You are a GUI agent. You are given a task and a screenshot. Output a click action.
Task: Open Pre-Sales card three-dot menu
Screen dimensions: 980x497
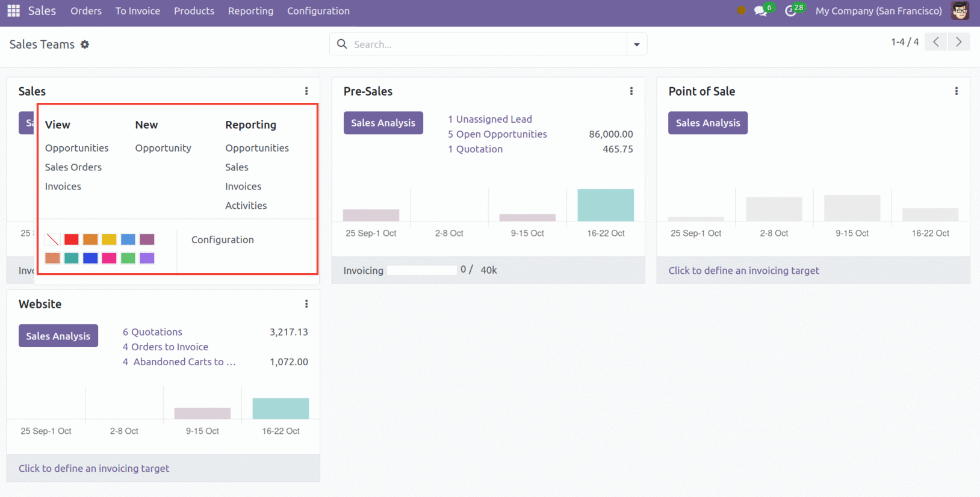pos(631,91)
